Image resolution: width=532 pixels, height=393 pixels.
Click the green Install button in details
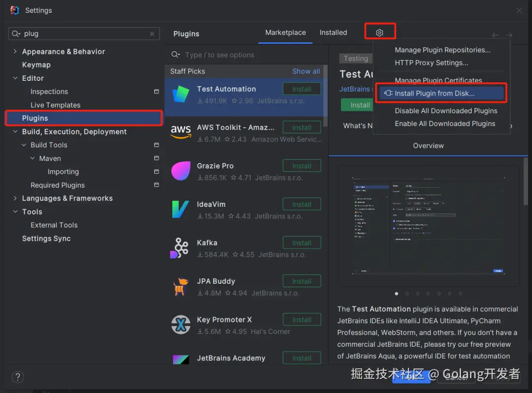tap(357, 105)
